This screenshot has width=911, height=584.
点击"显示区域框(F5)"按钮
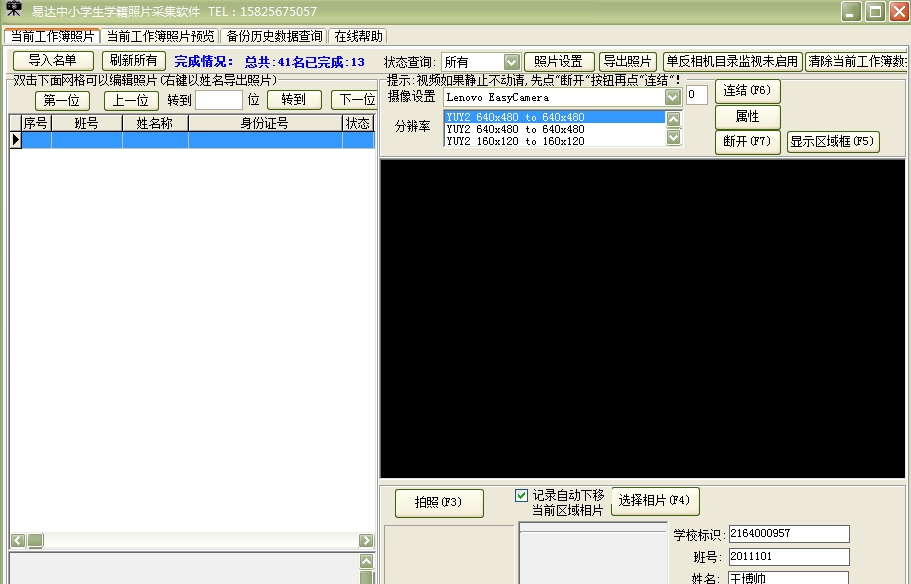click(832, 142)
